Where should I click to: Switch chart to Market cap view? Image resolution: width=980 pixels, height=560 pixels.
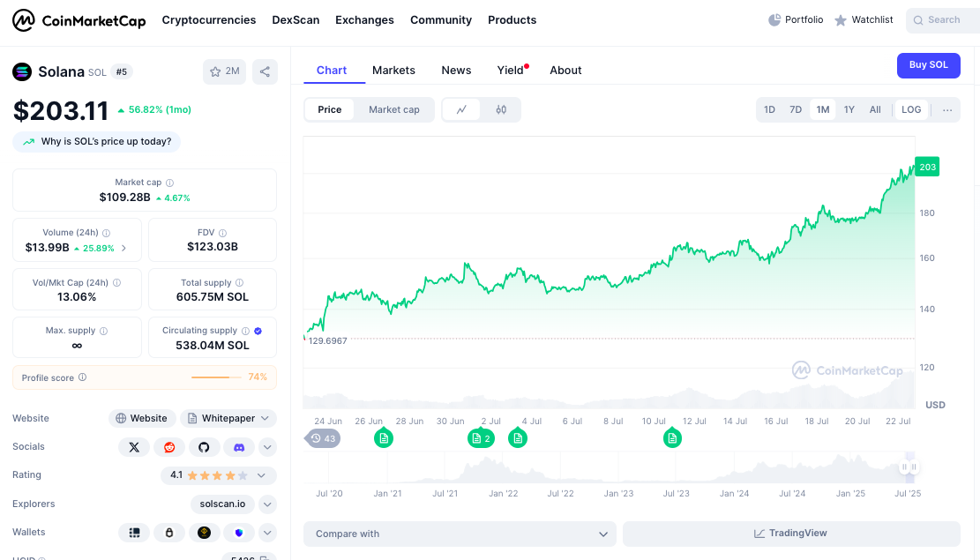click(394, 109)
